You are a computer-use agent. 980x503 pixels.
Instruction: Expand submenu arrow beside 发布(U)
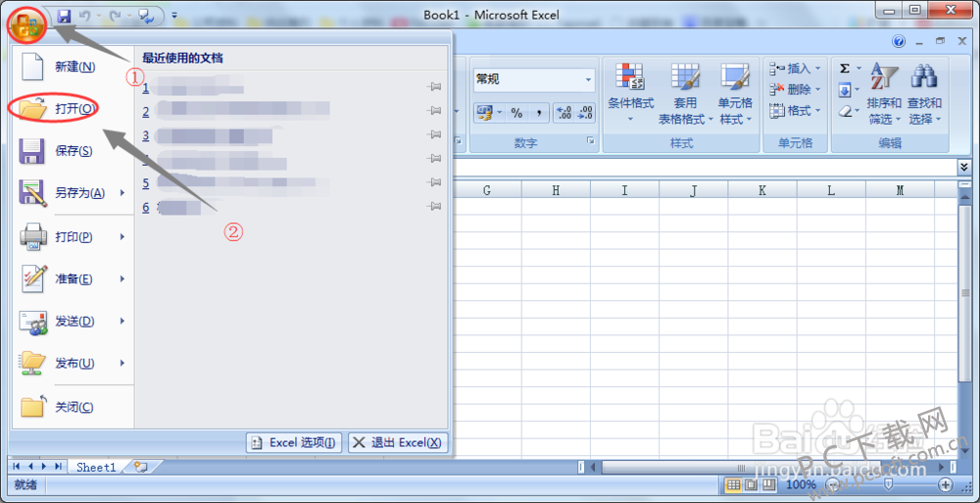(x=122, y=363)
